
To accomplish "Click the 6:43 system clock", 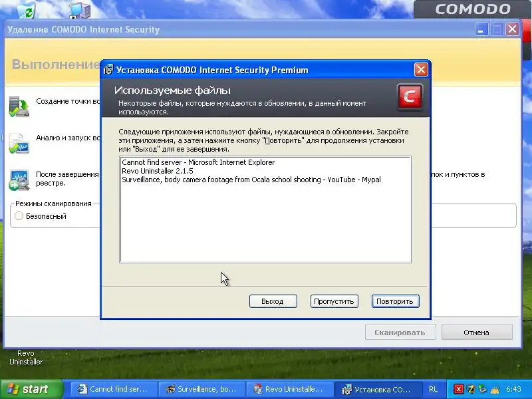I will 513,389.
